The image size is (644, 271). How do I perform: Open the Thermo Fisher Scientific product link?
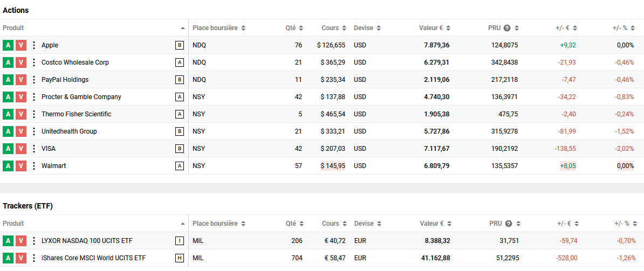(x=76, y=114)
